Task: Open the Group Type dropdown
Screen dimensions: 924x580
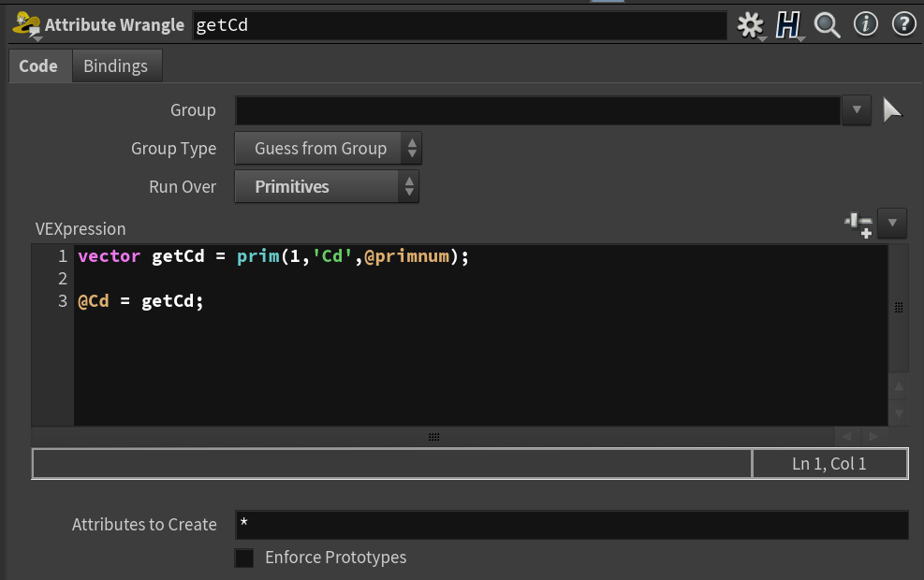Action: [328, 149]
